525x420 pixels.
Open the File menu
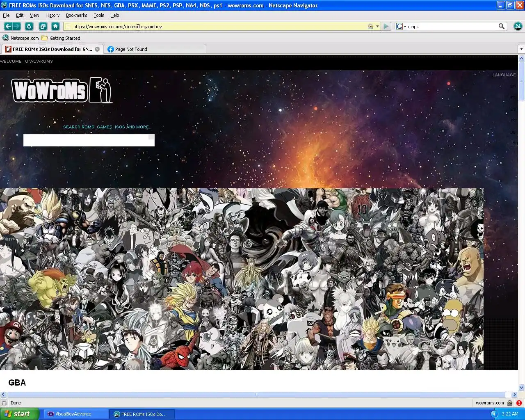(6, 15)
